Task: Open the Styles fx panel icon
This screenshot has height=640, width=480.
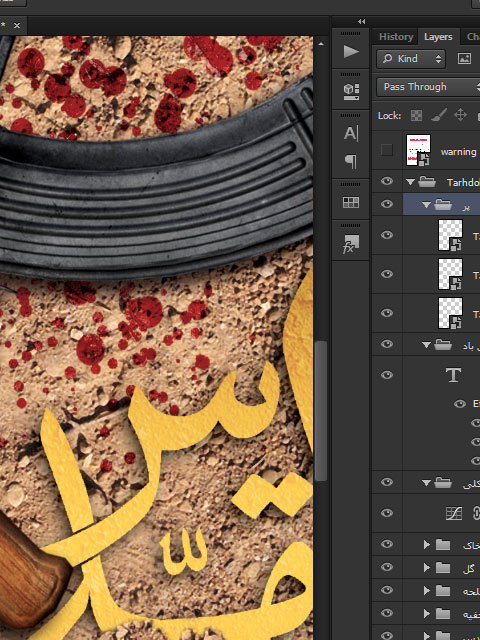Action: [x=351, y=244]
